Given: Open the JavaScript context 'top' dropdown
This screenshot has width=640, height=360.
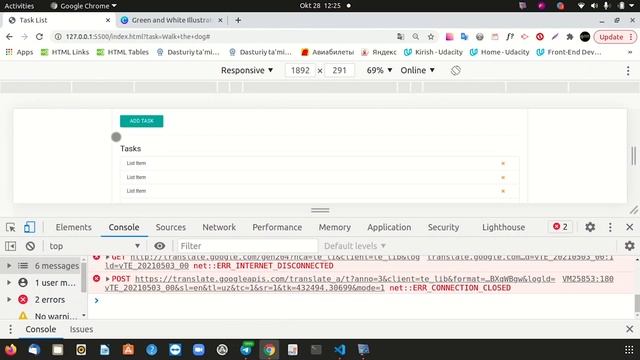Looking at the screenshot, I should click(95, 246).
